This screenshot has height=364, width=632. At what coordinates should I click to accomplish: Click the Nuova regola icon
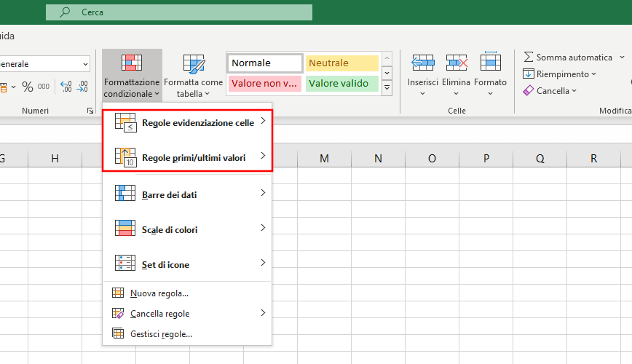click(118, 293)
